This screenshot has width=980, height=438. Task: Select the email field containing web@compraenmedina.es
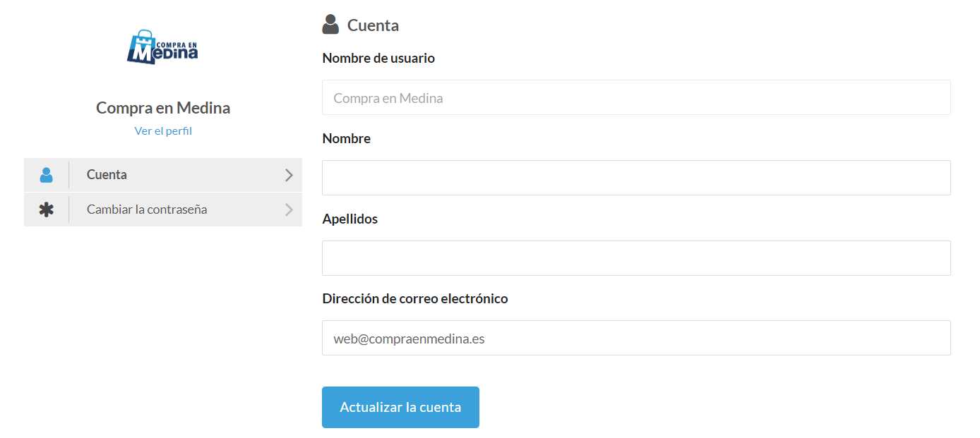click(x=635, y=339)
